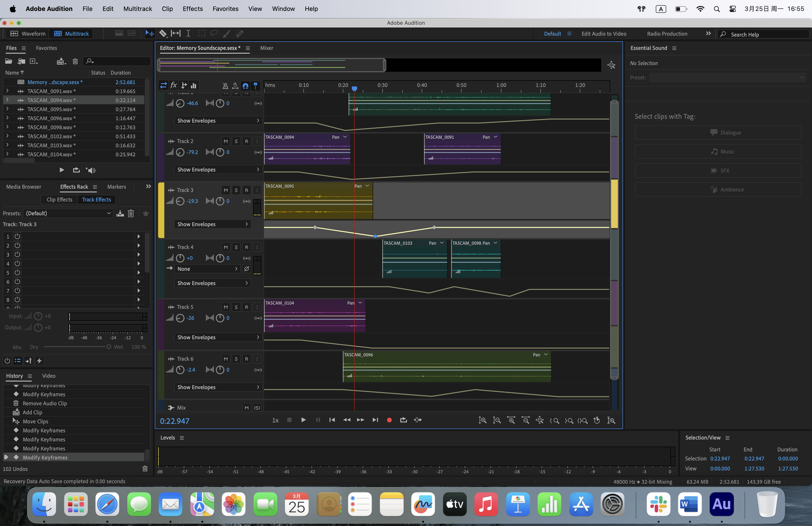Viewport: 812px width, 526px height.
Task: Mark rack preset as favorite with star
Action: [146, 213]
